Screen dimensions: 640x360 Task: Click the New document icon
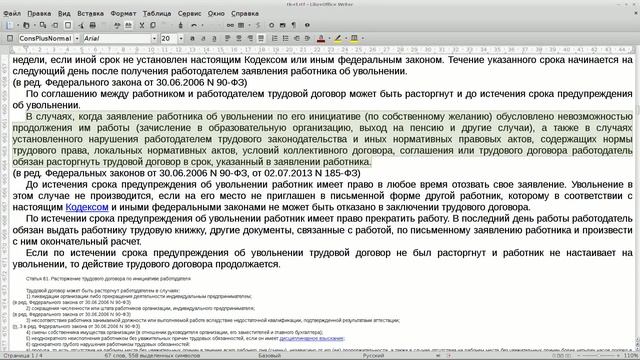coord(9,25)
